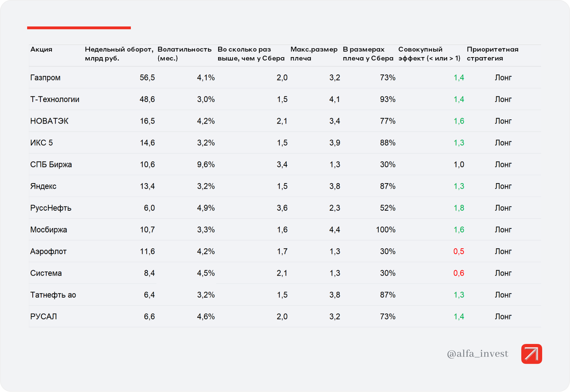This screenshot has height=392, width=570.
Task: Click the "Приоритетная стратегия" column header
Action: 492,54
